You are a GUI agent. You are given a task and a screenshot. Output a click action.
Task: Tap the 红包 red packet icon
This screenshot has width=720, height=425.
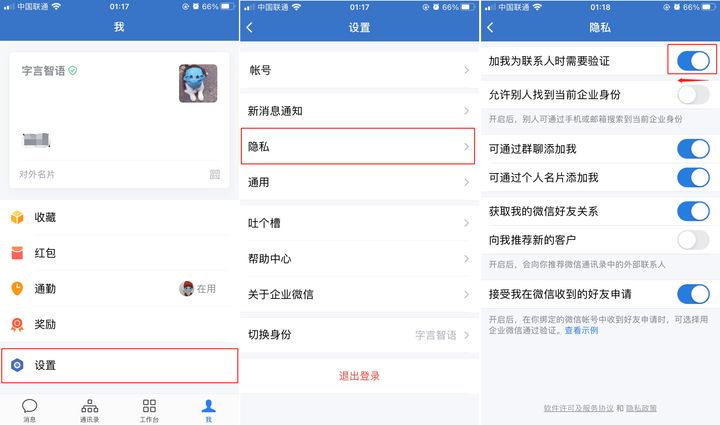point(17,253)
